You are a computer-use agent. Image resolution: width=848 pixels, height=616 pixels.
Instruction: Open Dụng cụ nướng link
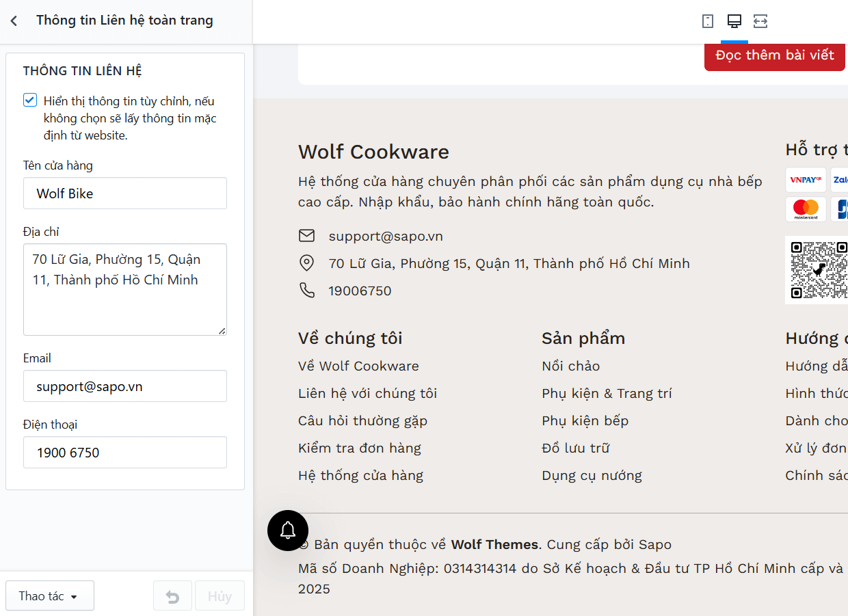[592, 475]
